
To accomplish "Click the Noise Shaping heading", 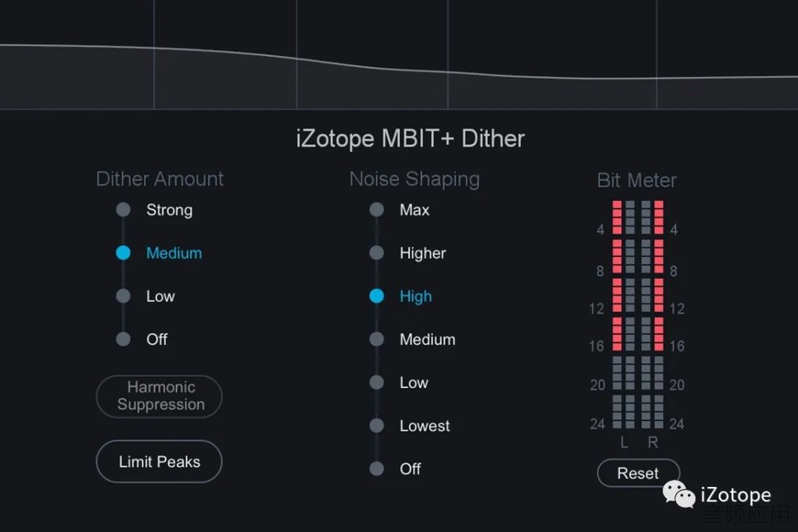I will tap(415, 180).
